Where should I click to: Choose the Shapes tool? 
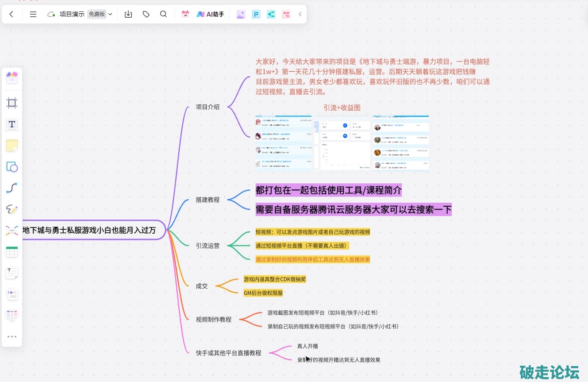pos(12,167)
